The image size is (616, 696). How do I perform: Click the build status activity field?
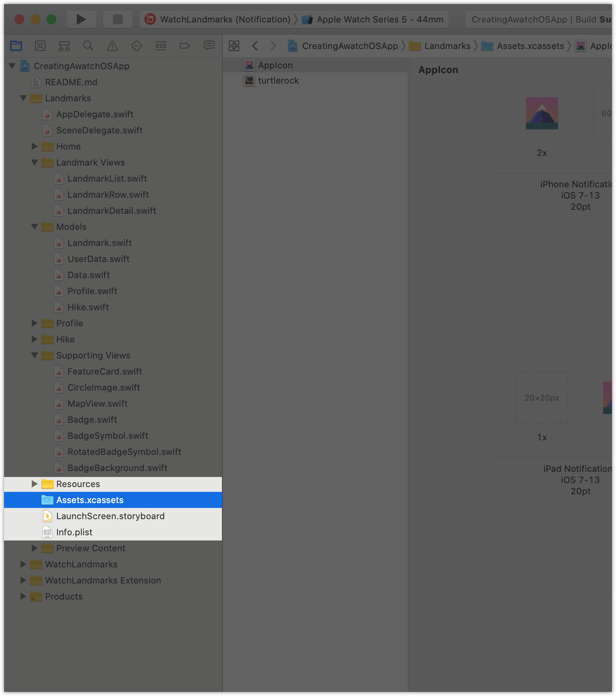coord(539,19)
